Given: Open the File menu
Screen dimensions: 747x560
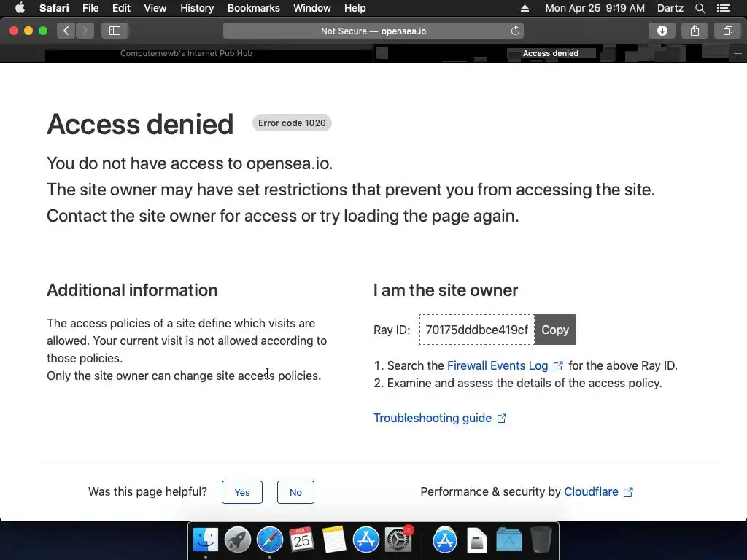Looking at the screenshot, I should [90, 8].
